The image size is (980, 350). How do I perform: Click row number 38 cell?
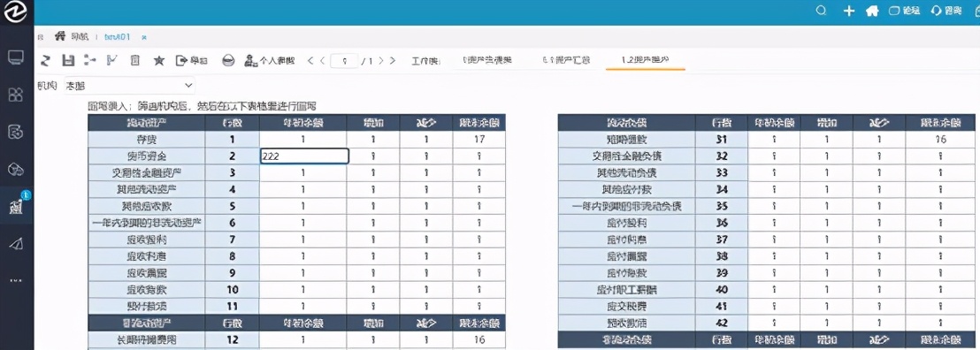[721, 256]
